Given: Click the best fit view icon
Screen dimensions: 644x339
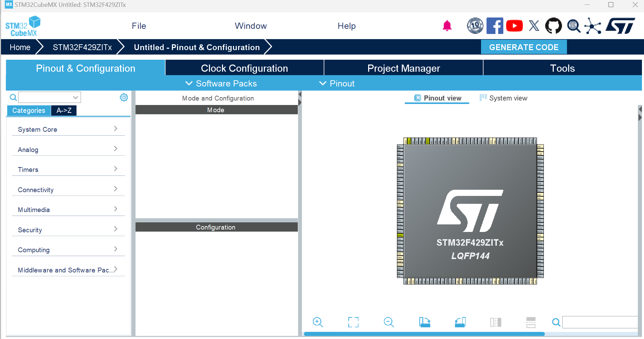Looking at the screenshot, I should (354, 322).
